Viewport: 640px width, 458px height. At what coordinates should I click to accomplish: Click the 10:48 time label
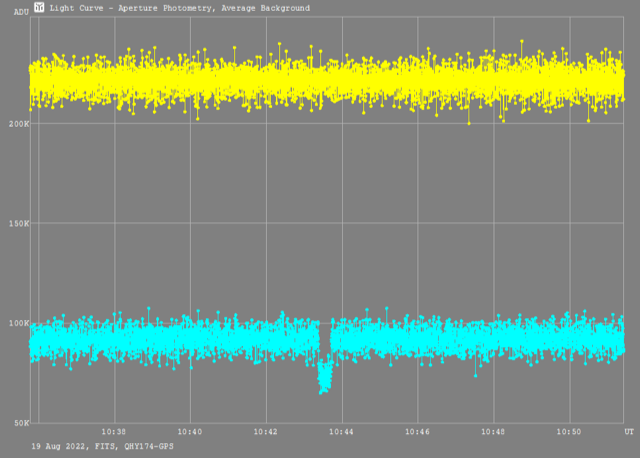[x=493, y=432]
